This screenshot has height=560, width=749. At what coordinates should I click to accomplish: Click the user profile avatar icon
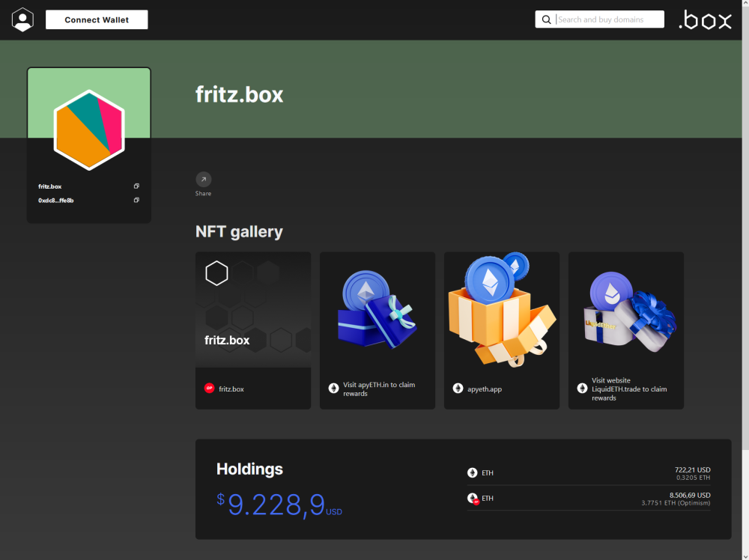pyautogui.click(x=22, y=20)
